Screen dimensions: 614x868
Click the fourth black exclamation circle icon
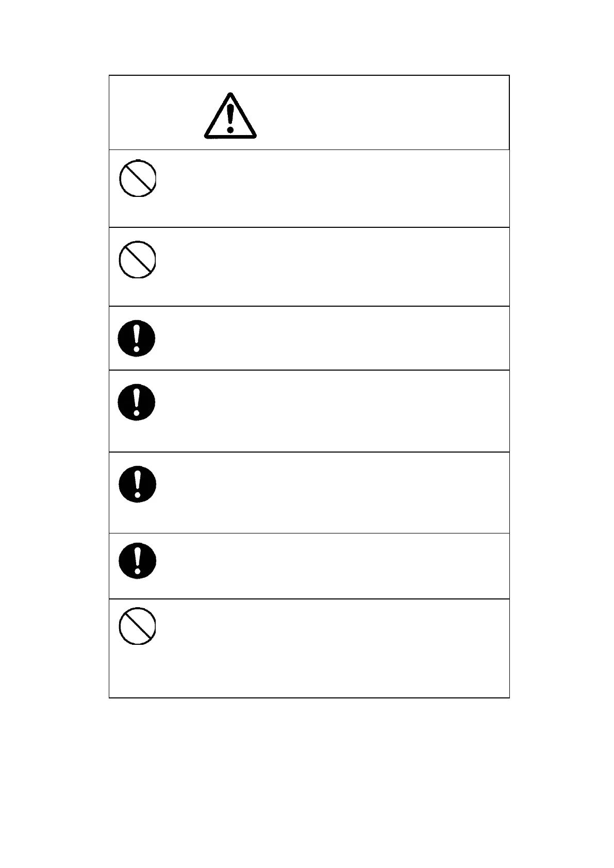tap(137, 561)
